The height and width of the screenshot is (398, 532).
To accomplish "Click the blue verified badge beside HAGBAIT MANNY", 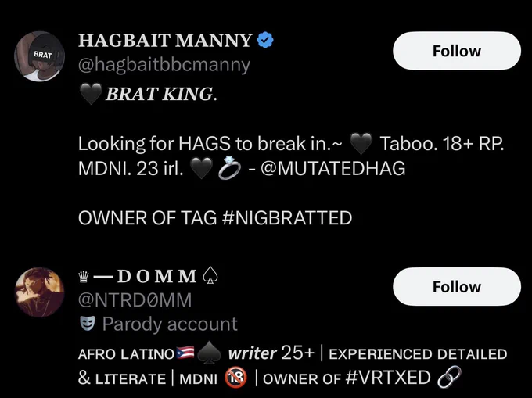I will click(x=265, y=40).
